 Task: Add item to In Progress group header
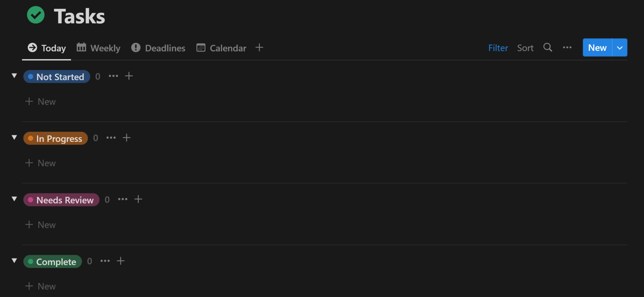point(126,138)
